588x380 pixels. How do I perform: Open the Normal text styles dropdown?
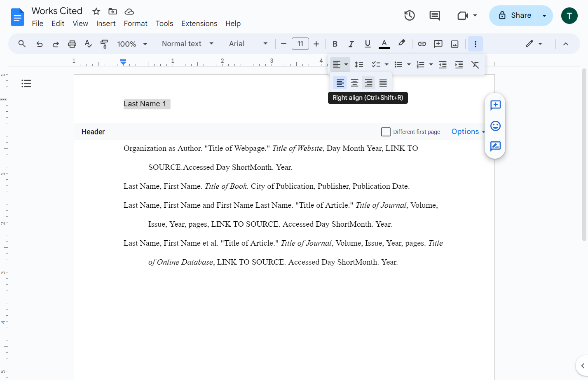188,44
